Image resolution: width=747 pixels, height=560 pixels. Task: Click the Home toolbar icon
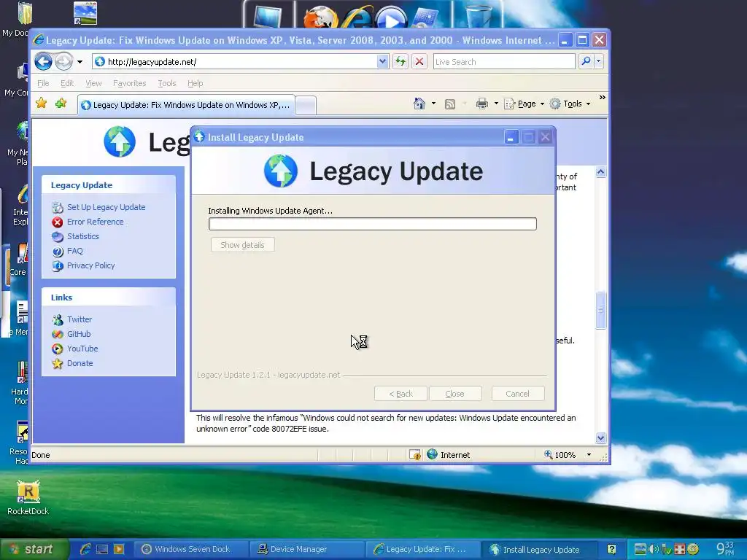(x=419, y=104)
